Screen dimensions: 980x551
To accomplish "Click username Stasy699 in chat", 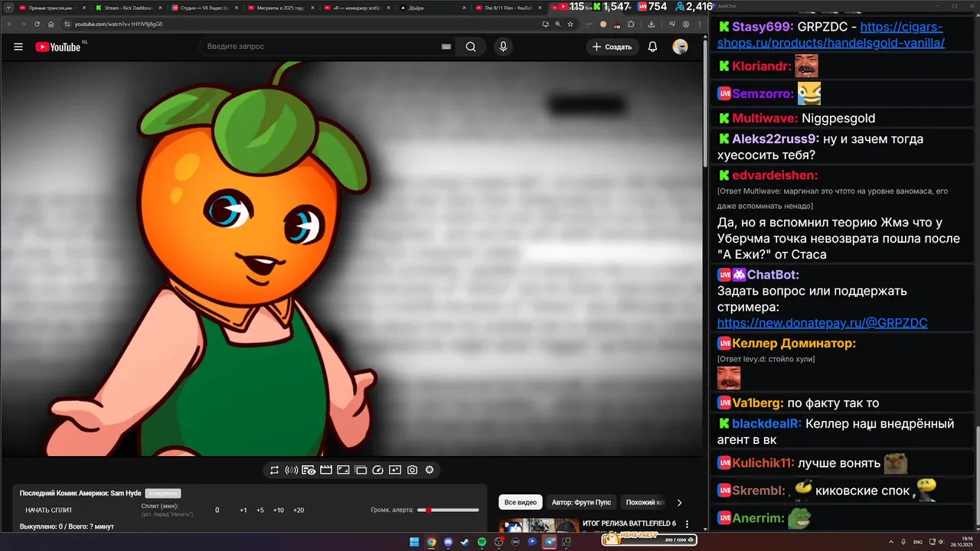I will pyautogui.click(x=763, y=27).
